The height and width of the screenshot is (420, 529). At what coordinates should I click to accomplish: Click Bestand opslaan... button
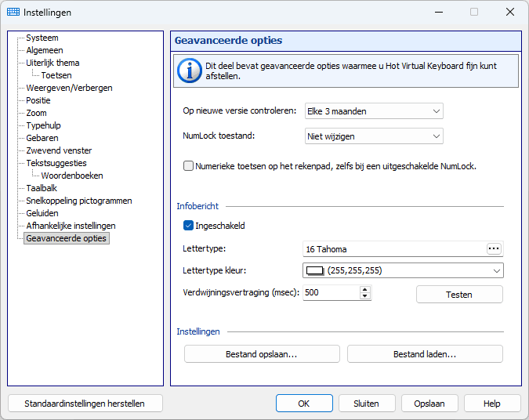click(x=262, y=354)
